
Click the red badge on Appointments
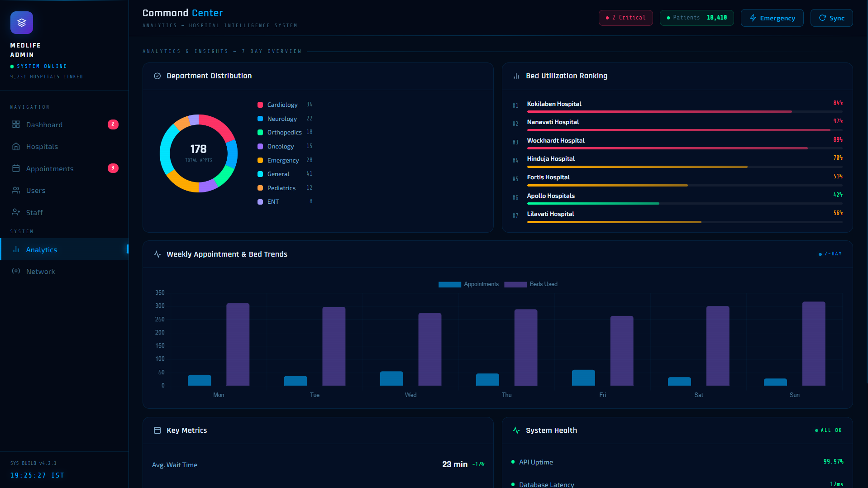[x=113, y=168]
